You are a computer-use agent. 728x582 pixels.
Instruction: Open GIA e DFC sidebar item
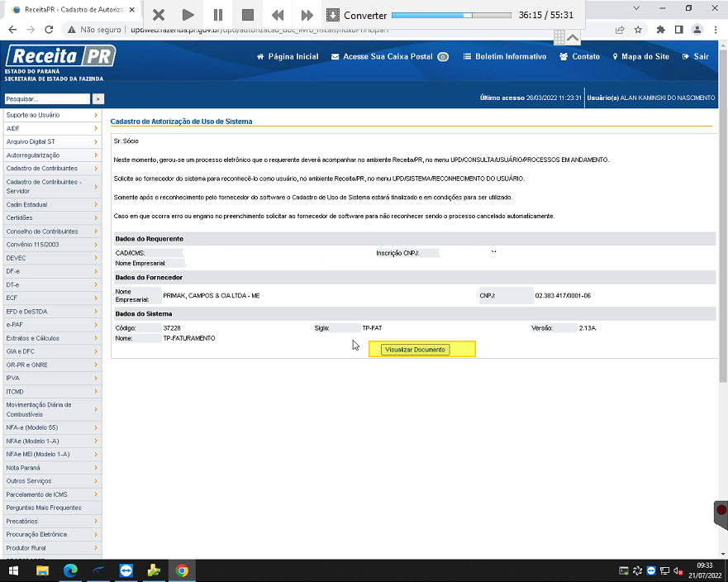pyautogui.click(x=52, y=351)
